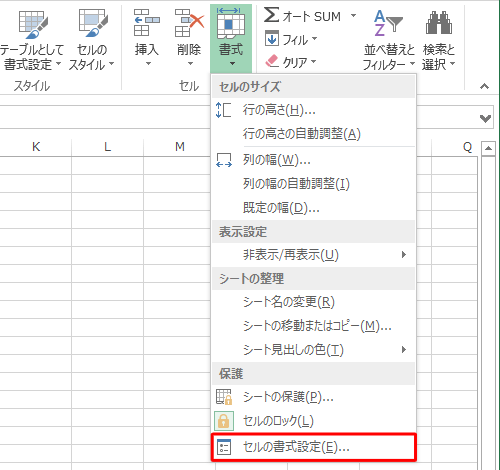Open the 削除 dropdown arrow
Viewport: 500px width, 470px height.
(190, 64)
